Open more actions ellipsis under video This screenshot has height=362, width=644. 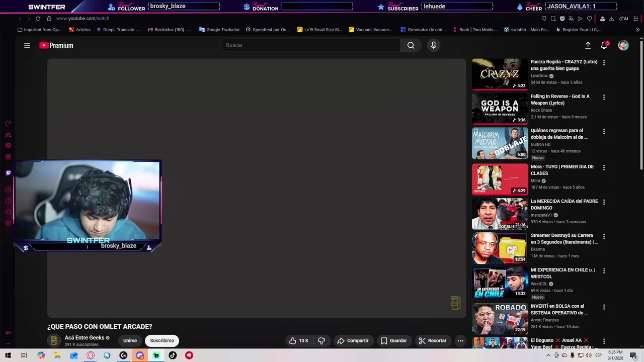click(460, 340)
